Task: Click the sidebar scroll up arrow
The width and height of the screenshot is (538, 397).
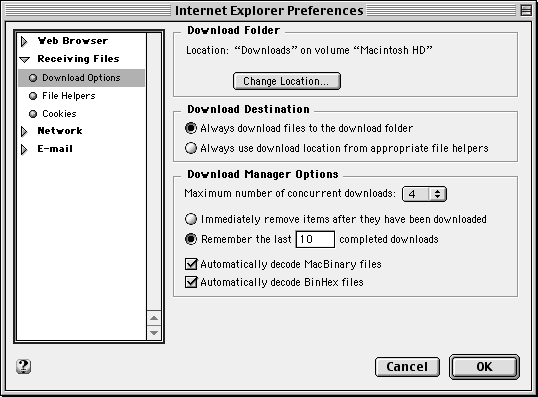Action: [154, 318]
